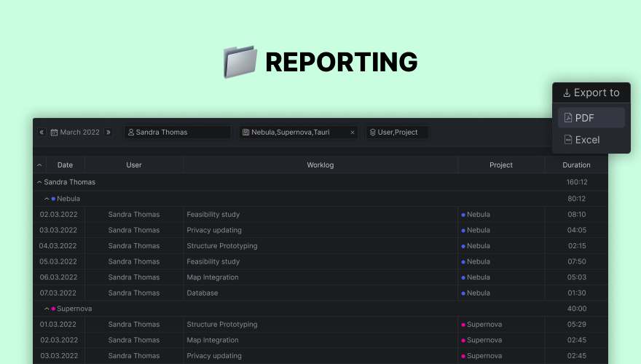
Task: Click the Feasibility study worklog dated 05.03.2022
Action: (213, 261)
